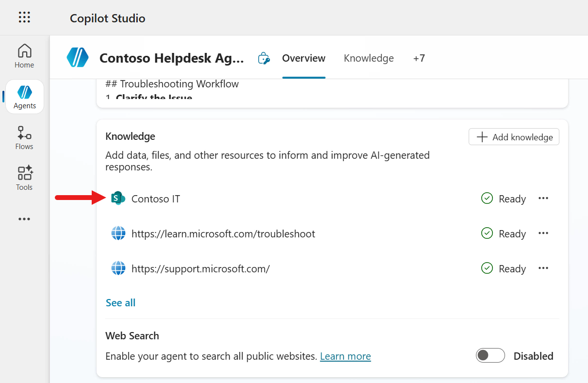The height and width of the screenshot is (383, 588).
Task: Click the Add knowledge button
Action: coord(513,136)
